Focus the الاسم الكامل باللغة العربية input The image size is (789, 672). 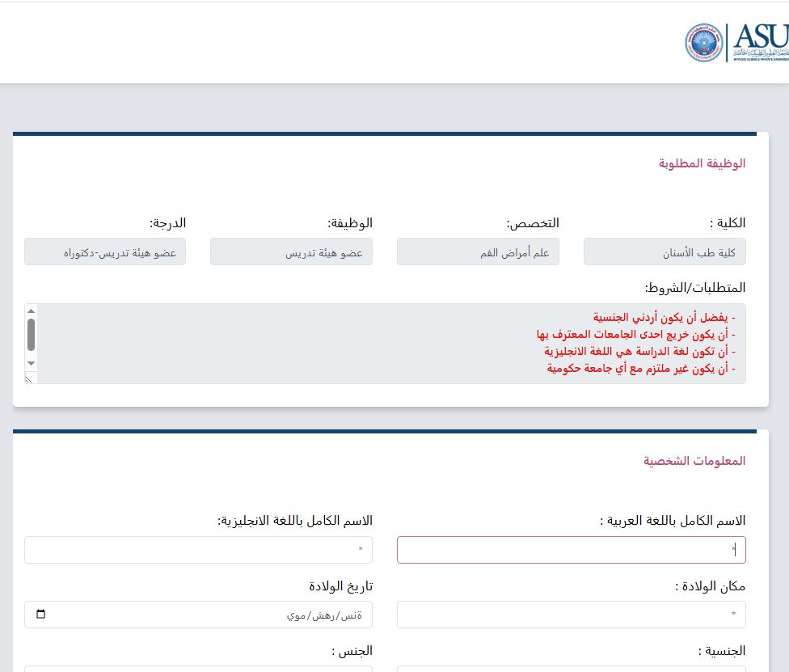571,550
